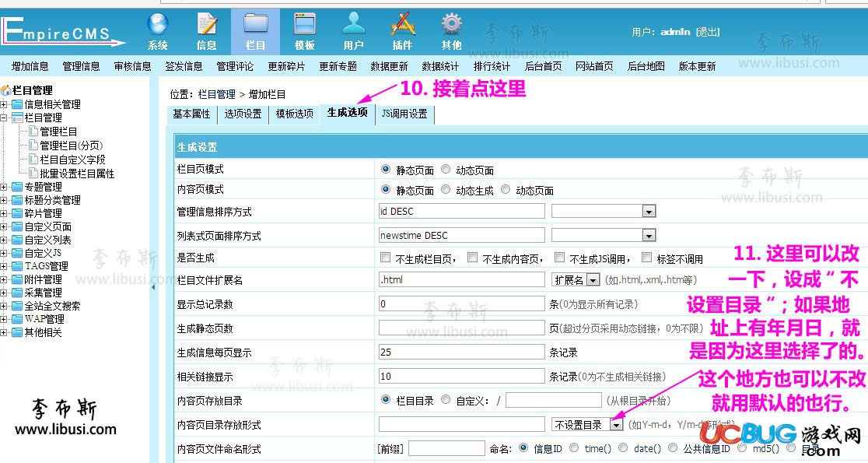Image resolution: width=868 pixels, height=463 pixels.
Task: Click the 生成信息每页显示 input field
Action: [462, 353]
